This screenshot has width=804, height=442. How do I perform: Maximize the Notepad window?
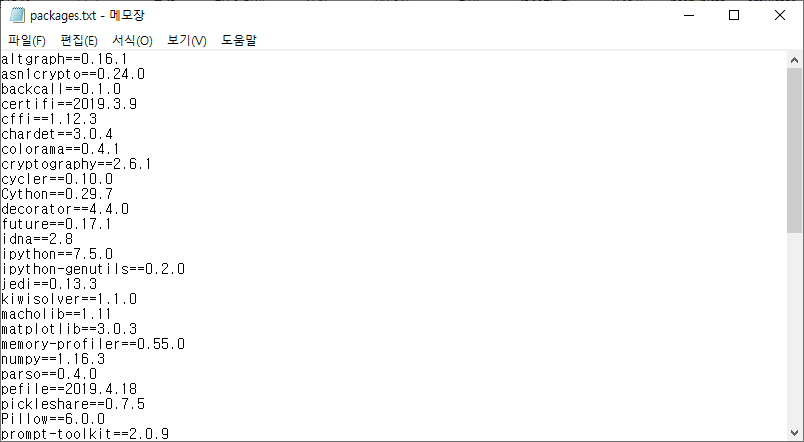point(734,15)
